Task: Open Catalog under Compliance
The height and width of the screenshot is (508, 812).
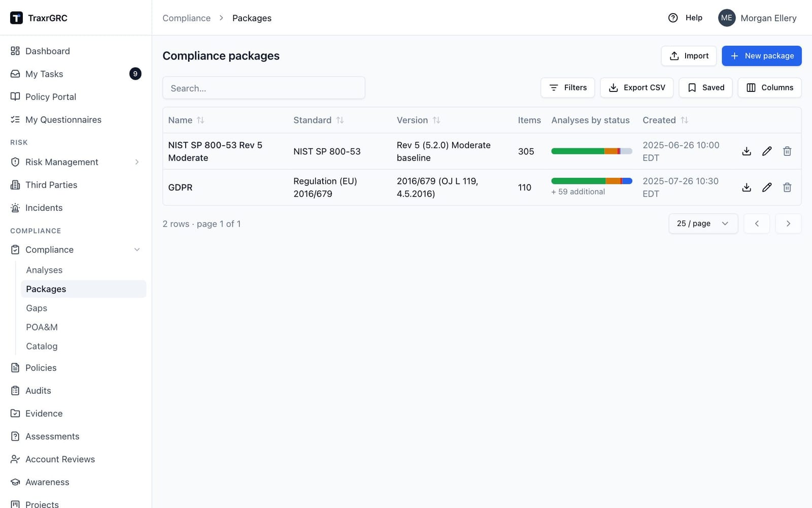Action: [83, 346]
